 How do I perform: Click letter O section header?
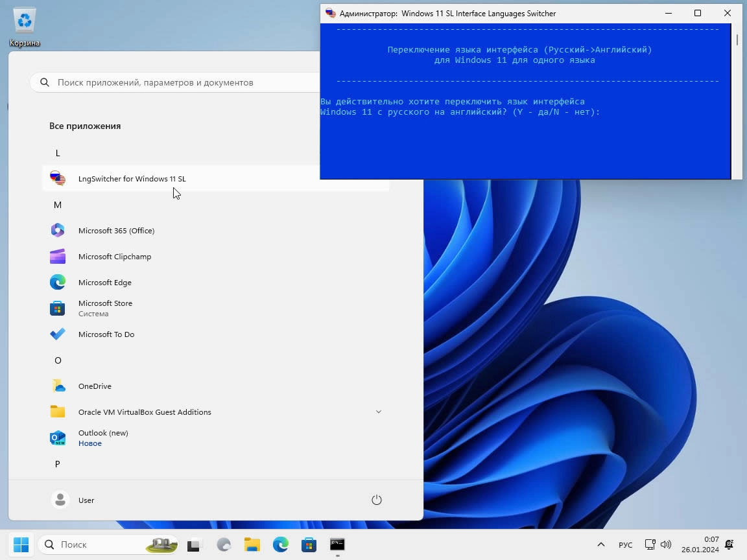pos(58,360)
